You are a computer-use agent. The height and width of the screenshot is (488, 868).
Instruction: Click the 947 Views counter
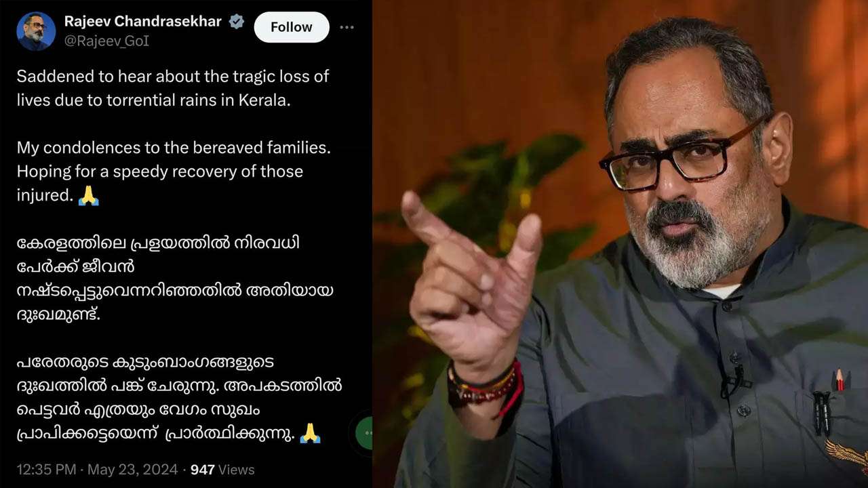coord(222,470)
